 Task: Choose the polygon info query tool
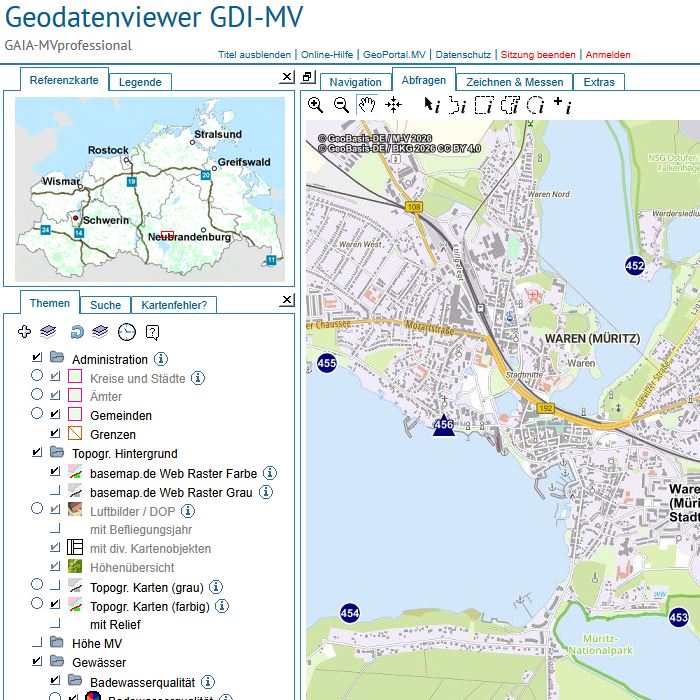click(x=510, y=105)
